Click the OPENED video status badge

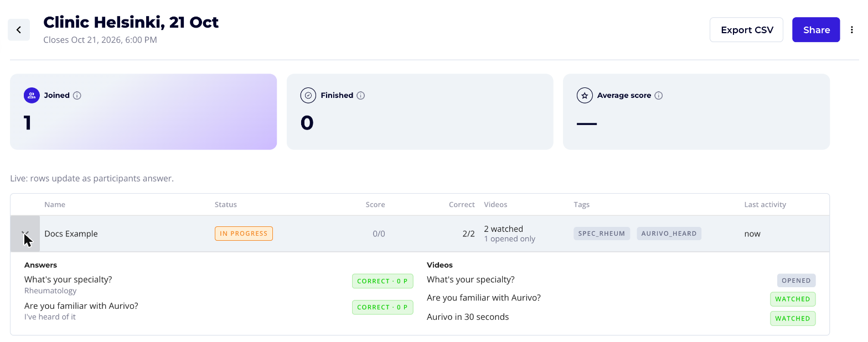coord(796,281)
